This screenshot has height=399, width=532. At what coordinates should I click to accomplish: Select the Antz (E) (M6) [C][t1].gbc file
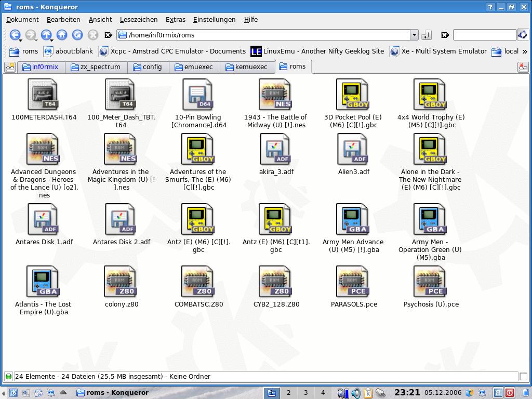[275, 219]
